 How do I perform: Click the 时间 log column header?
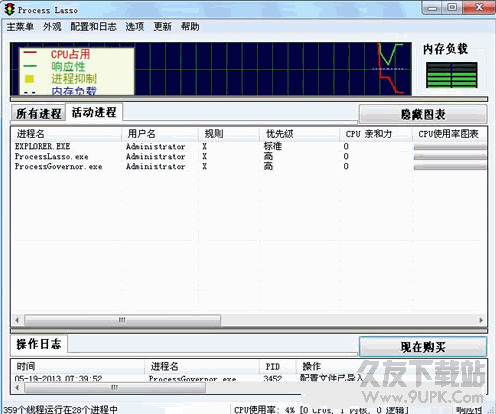pyautogui.click(x=78, y=366)
